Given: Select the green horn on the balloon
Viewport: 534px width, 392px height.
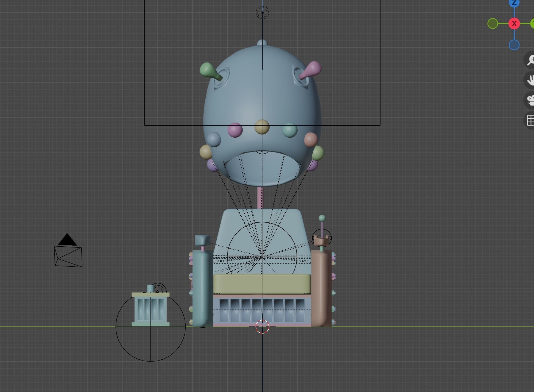Looking at the screenshot, I should pyautogui.click(x=211, y=71).
